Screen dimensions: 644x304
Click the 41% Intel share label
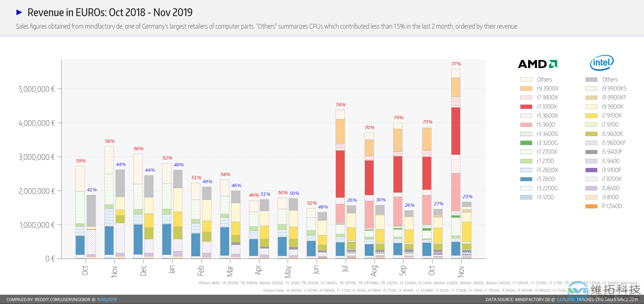tap(92, 190)
